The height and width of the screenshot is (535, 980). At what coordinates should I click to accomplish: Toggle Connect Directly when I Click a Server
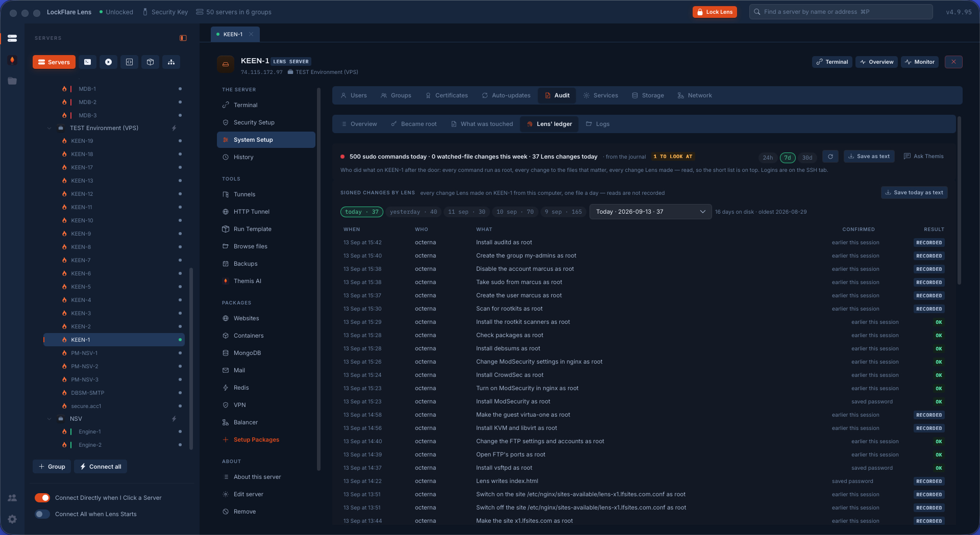point(42,498)
